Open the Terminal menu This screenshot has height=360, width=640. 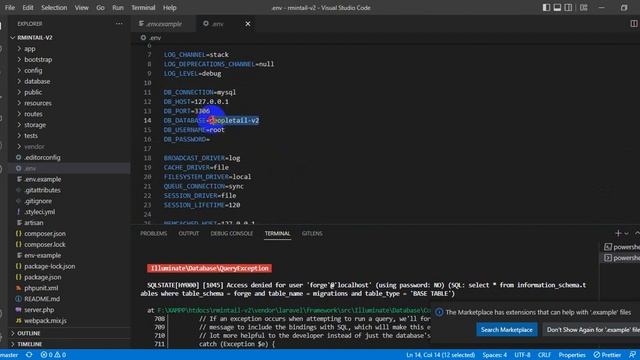click(x=143, y=8)
